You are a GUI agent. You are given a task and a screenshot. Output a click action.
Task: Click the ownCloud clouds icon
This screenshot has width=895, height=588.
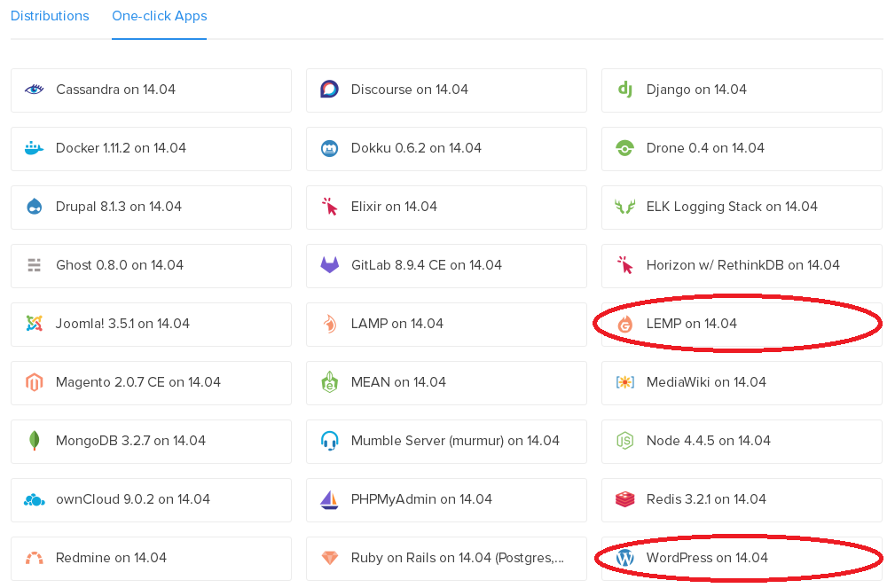[x=35, y=500]
